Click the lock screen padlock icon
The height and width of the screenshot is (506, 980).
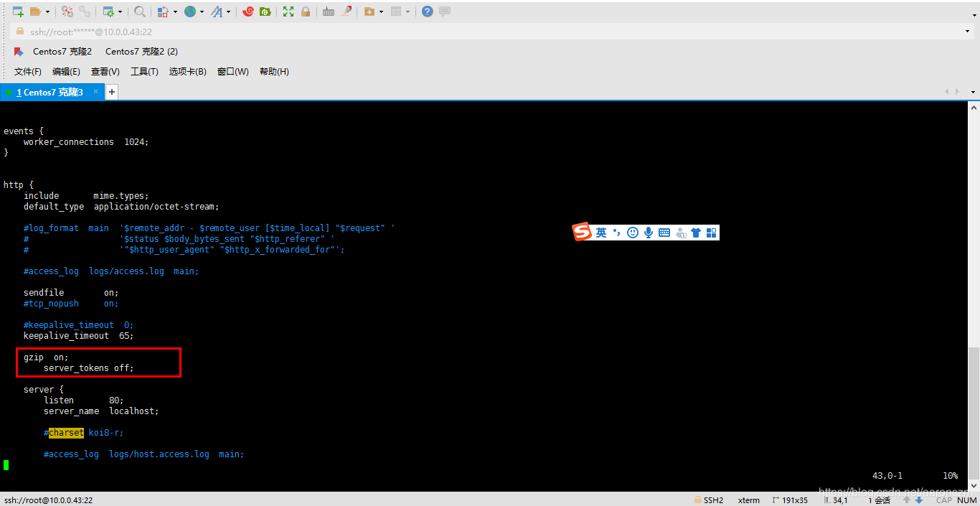(x=306, y=11)
